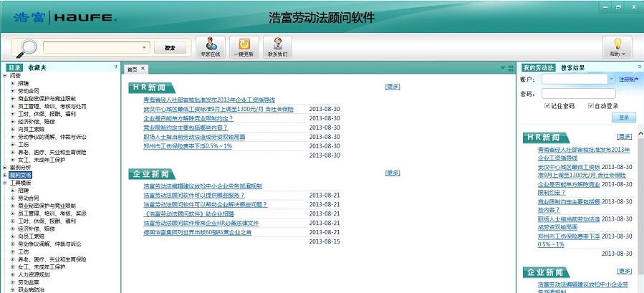The width and height of the screenshot is (644, 293).
Task: Open the 账户 dropdown arrow
Action: pos(611,79)
